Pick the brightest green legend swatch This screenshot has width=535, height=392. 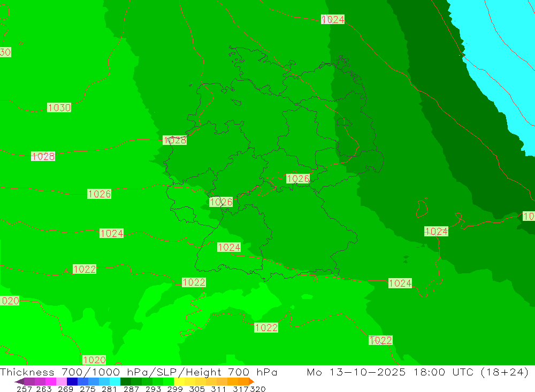pyautogui.click(x=169, y=381)
